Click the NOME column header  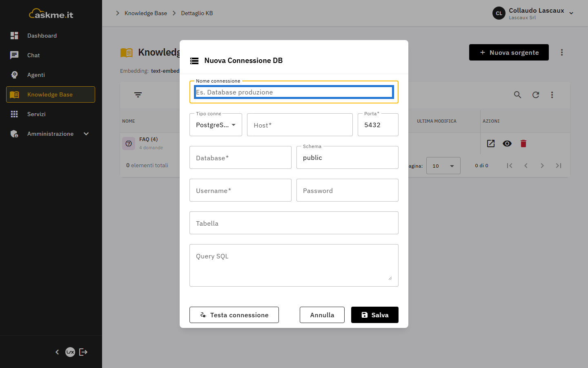(129, 121)
